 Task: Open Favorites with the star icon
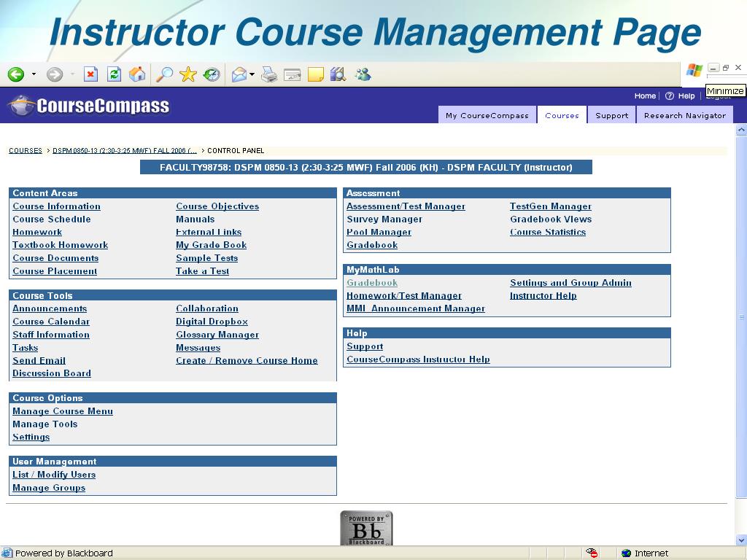coord(188,74)
